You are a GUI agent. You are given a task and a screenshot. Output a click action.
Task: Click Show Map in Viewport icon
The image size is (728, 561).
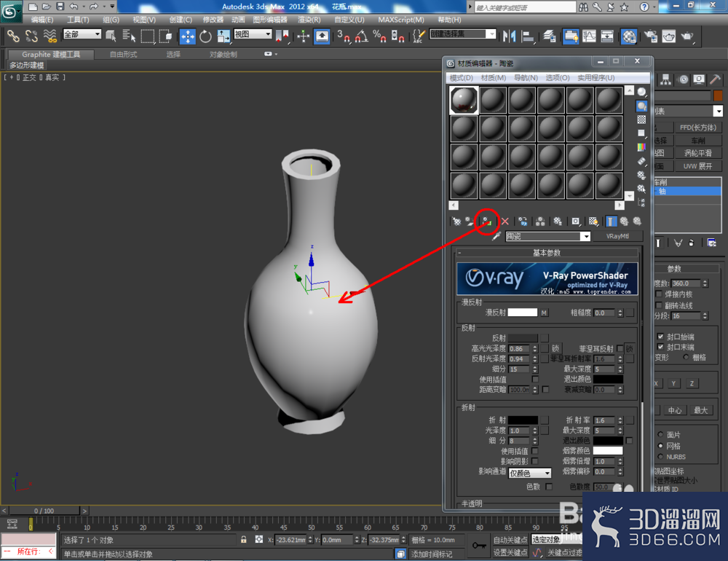[x=593, y=221]
